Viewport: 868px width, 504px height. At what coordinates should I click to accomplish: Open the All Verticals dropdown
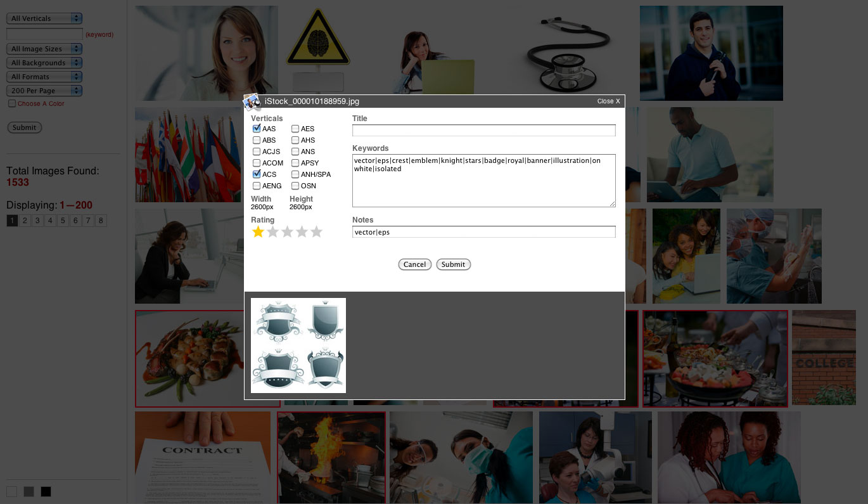[x=44, y=18]
